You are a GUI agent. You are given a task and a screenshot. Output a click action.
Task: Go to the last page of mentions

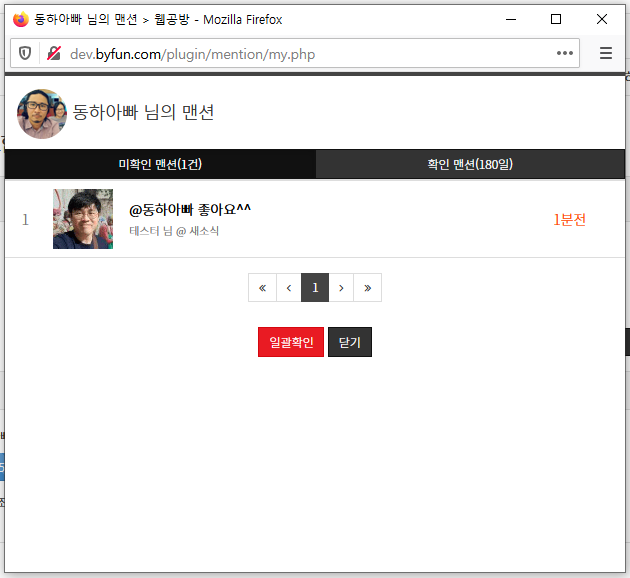click(x=368, y=288)
